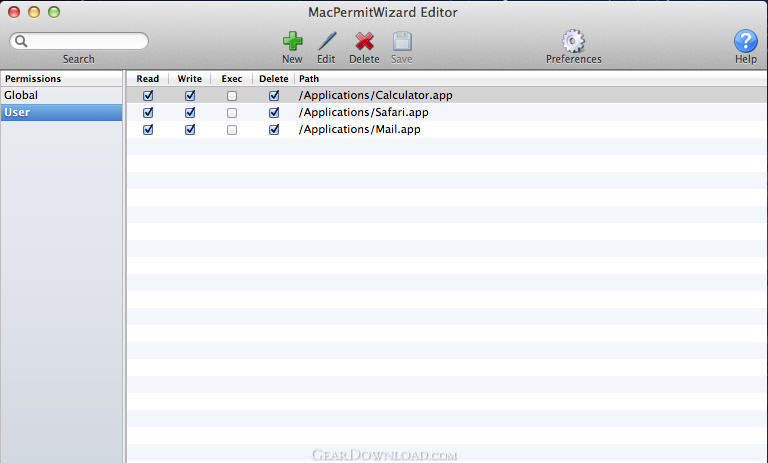Screen dimensions: 768x463
Task: Uncheck Read for Calculator.app
Action: pyautogui.click(x=148, y=96)
